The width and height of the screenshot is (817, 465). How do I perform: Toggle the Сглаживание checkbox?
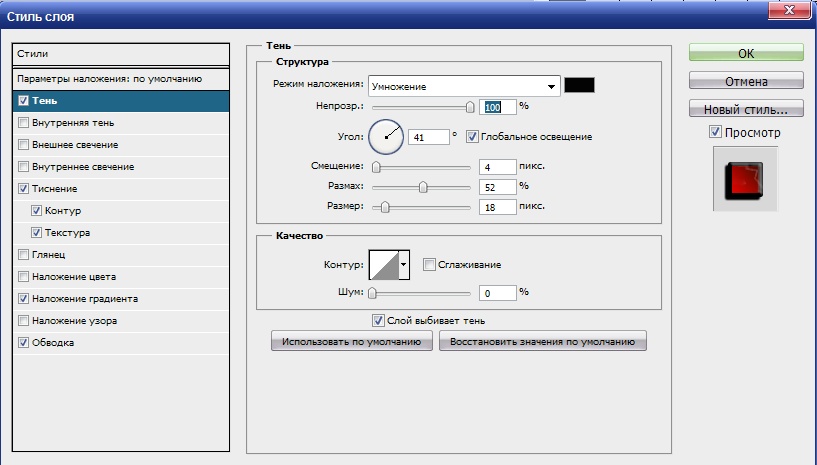point(429,265)
